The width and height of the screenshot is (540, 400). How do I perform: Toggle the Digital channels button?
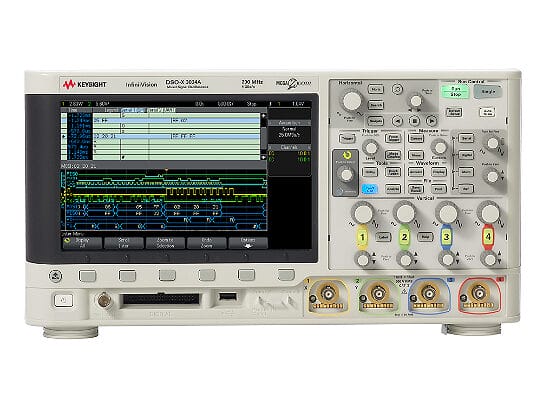pyautogui.click(x=466, y=155)
